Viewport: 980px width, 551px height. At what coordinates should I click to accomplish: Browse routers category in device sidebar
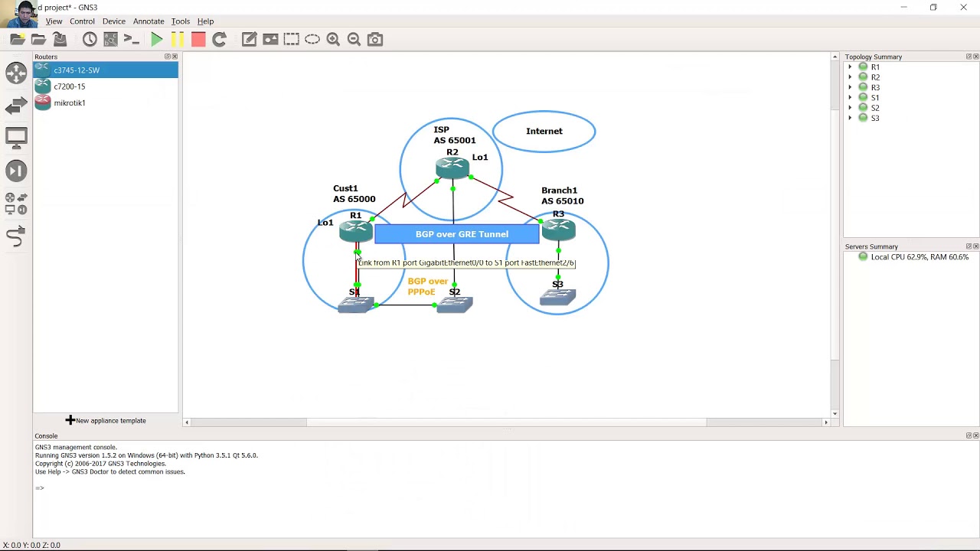[16, 73]
